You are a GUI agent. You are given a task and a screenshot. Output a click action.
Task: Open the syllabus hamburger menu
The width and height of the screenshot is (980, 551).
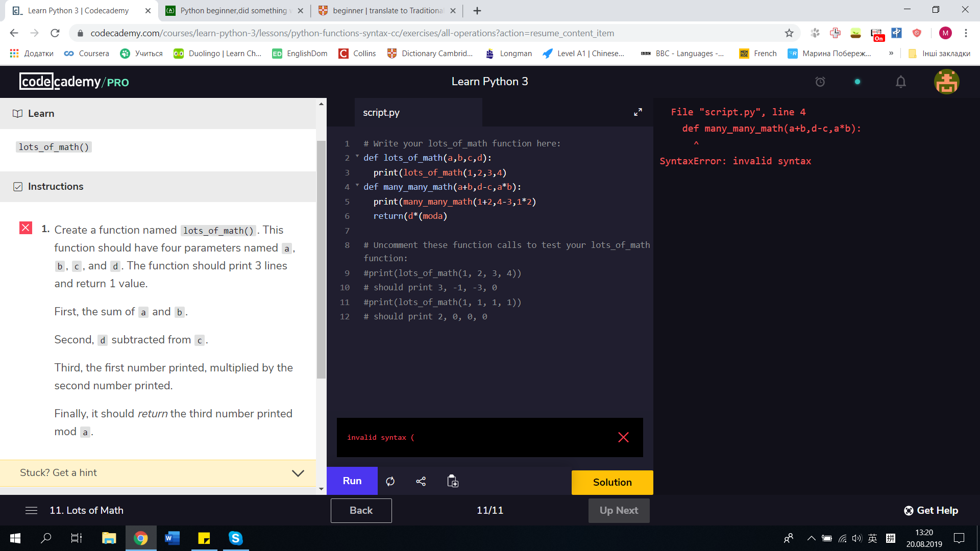pyautogui.click(x=31, y=511)
